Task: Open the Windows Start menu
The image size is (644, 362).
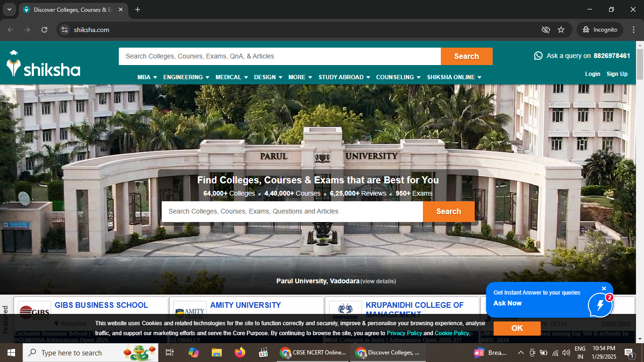Action: point(11,353)
